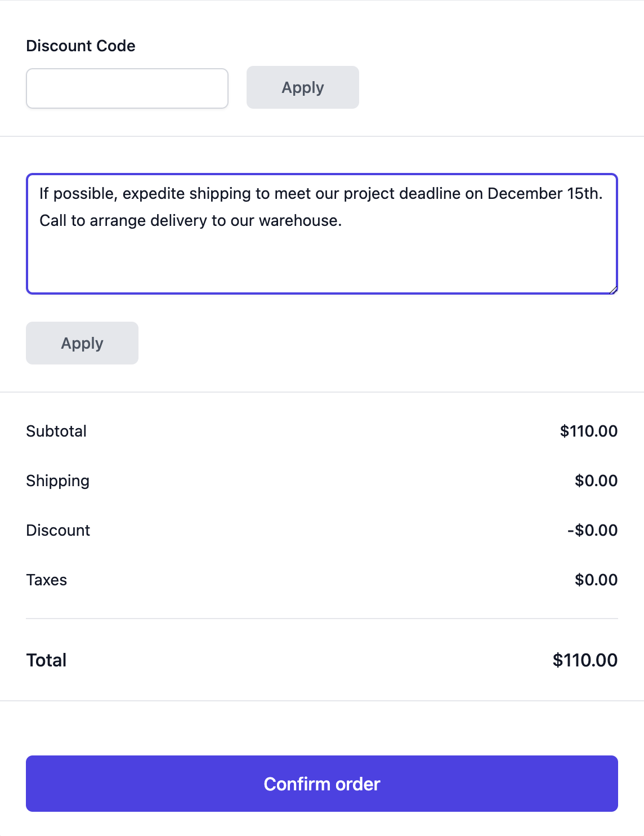Click the resize handle of the notes textarea

click(x=613, y=290)
